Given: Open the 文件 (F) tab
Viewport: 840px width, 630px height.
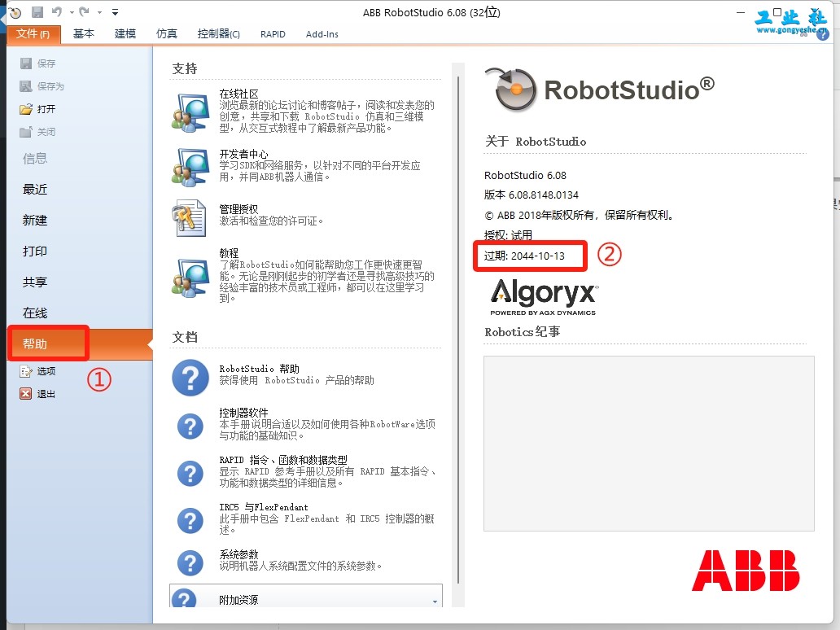Looking at the screenshot, I should coord(33,33).
